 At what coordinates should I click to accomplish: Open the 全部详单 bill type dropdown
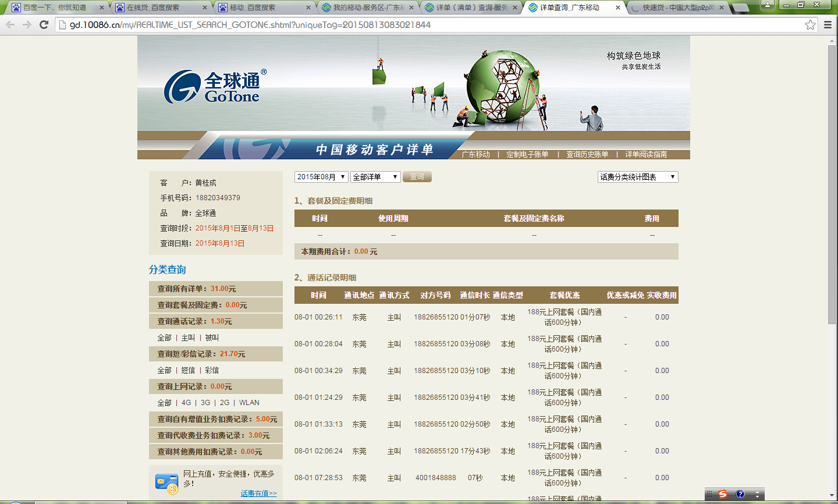click(375, 177)
